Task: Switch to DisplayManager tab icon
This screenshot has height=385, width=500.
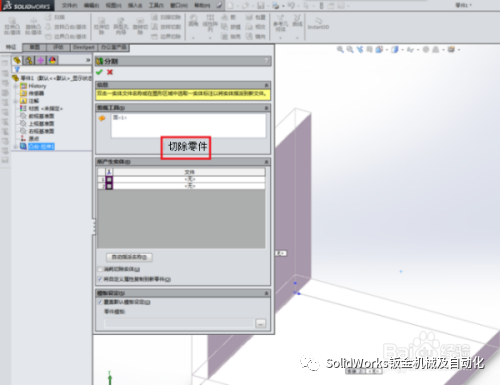Action: click(x=52, y=60)
